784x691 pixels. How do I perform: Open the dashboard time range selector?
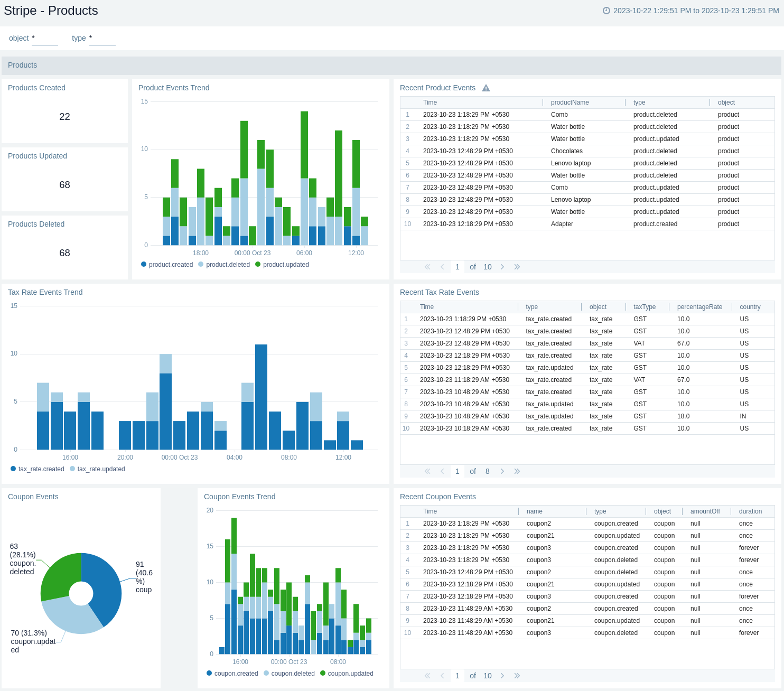point(695,11)
